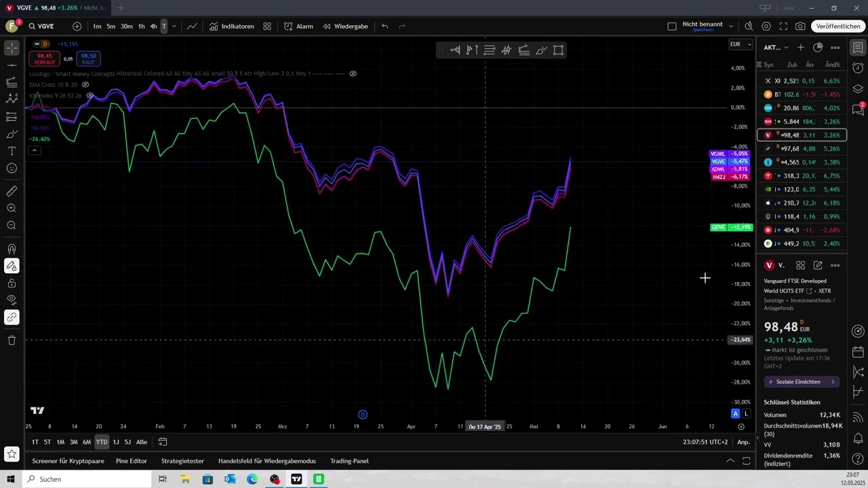This screenshot has width=868, height=488.
Task: Click the red 98,45 Verkauf button
Action: [x=45, y=59]
